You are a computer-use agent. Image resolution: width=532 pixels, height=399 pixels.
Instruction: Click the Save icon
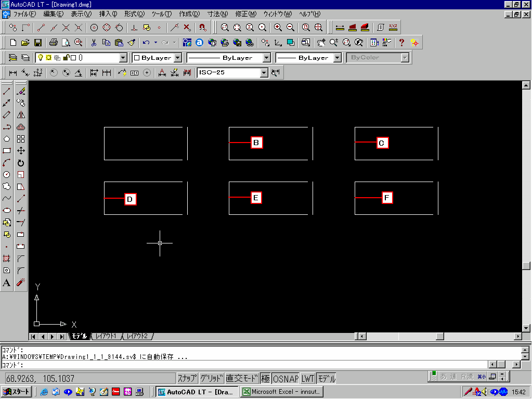[x=38, y=43]
